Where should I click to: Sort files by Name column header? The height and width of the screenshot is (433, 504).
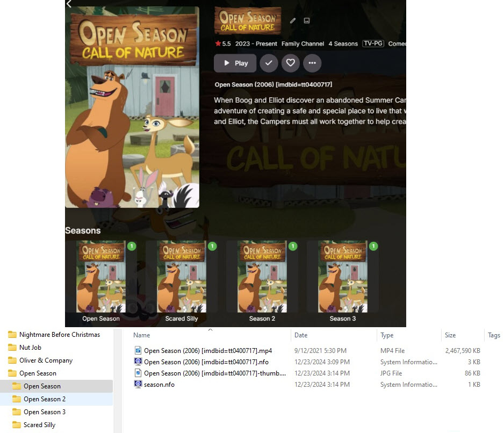coord(142,335)
